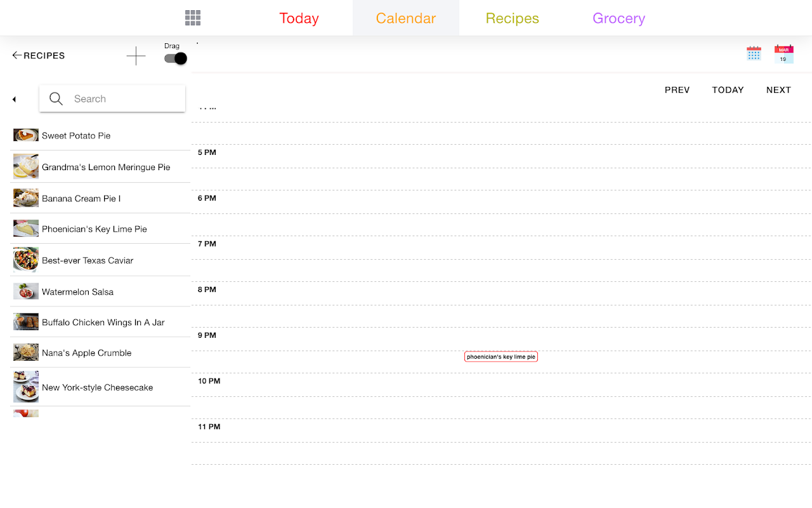Collapse sidebar with the small left triangle
The height and width of the screenshot is (508, 812).
(14, 99)
